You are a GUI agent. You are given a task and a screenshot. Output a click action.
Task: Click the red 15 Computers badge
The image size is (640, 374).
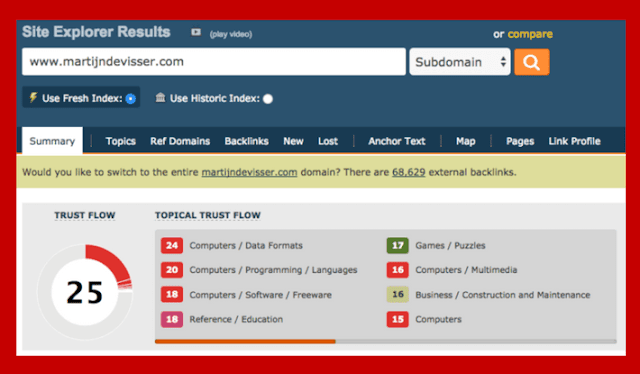(x=398, y=319)
